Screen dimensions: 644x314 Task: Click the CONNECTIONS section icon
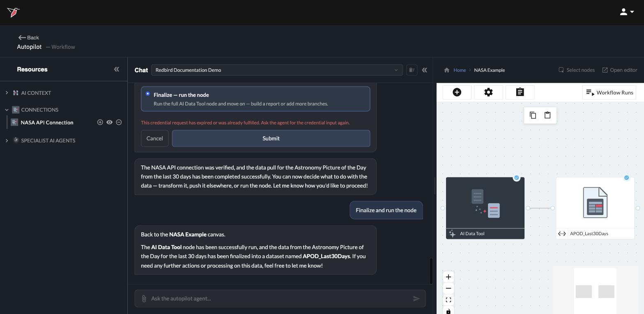16,110
